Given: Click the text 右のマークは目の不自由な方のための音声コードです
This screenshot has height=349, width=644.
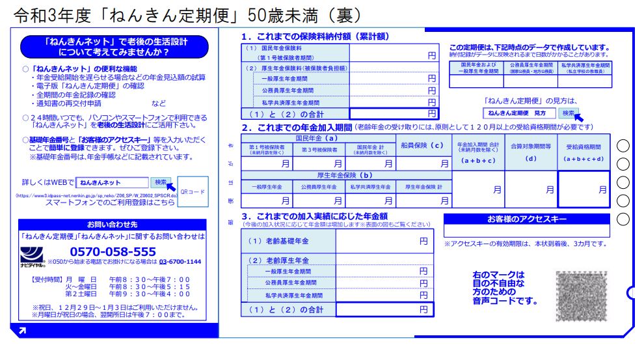Looking at the screenshot, I should tap(505, 287).
